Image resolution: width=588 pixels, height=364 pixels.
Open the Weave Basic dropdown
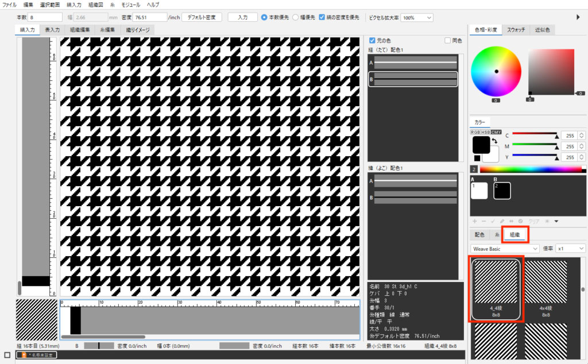click(505, 248)
